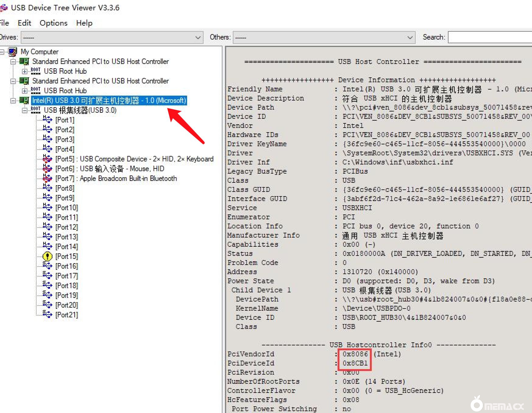Click the My Computer icon in tree
532x413 pixels.
tap(12, 52)
